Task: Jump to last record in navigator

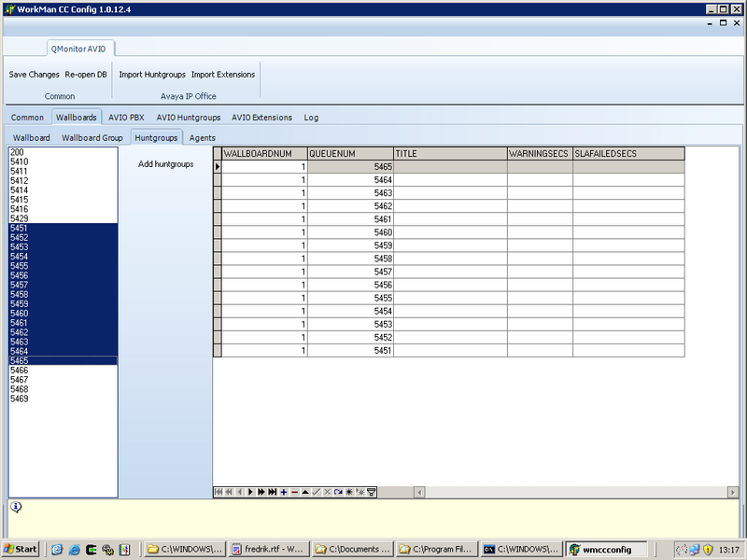Action: click(x=273, y=492)
